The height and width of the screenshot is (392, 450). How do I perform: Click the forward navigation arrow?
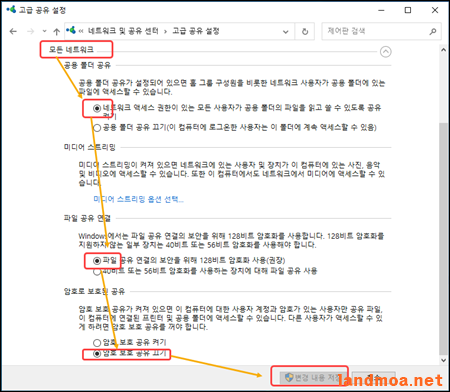(30, 32)
